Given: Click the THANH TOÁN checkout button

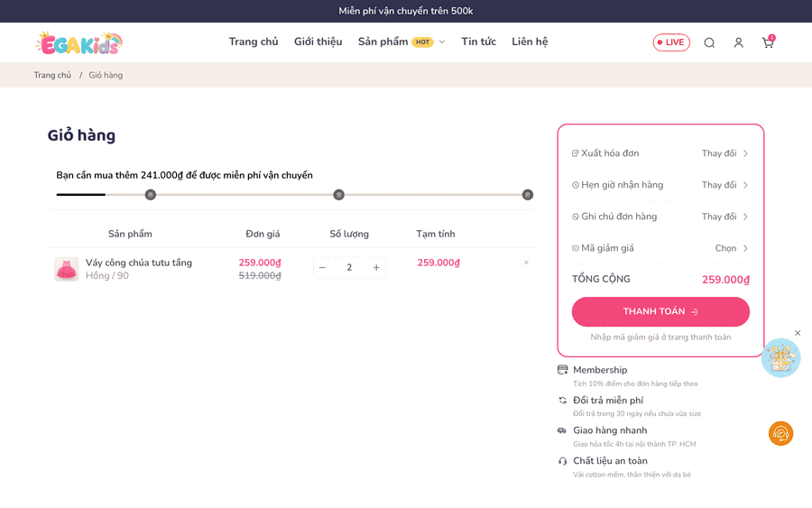Looking at the screenshot, I should tap(660, 311).
